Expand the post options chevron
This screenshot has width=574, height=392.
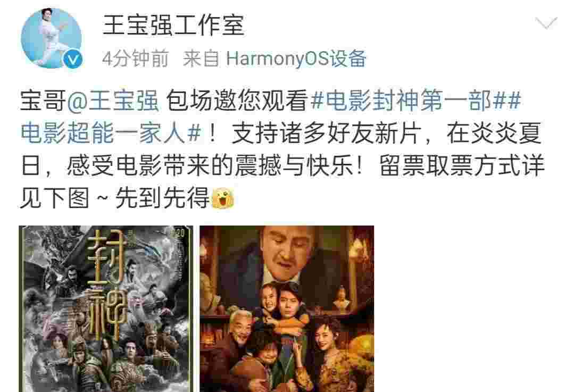tap(546, 23)
